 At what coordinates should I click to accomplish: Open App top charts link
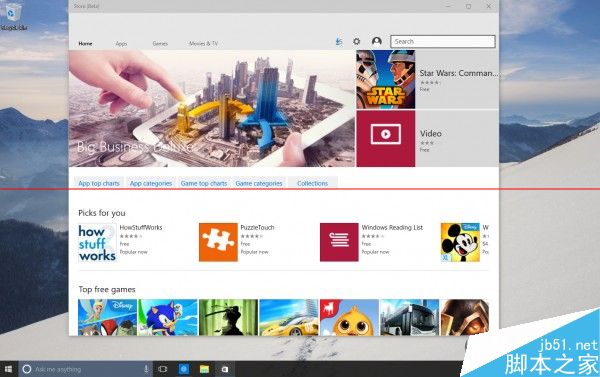point(99,183)
